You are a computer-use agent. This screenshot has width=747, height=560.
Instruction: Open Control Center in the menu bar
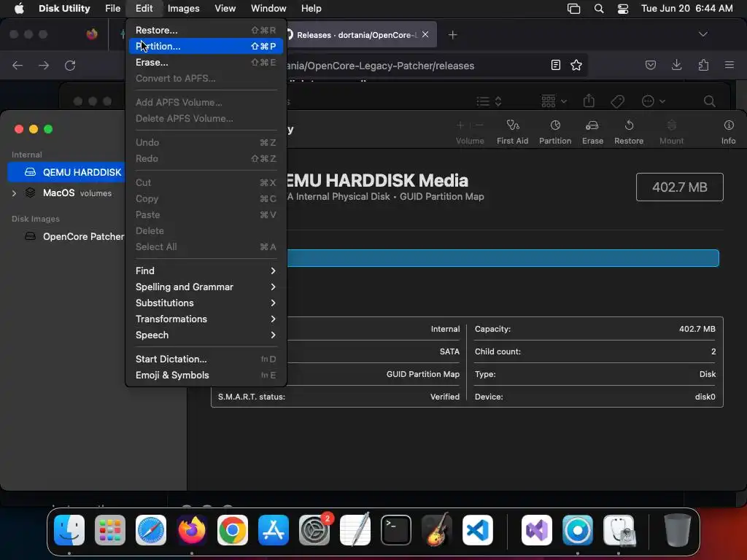(623, 9)
